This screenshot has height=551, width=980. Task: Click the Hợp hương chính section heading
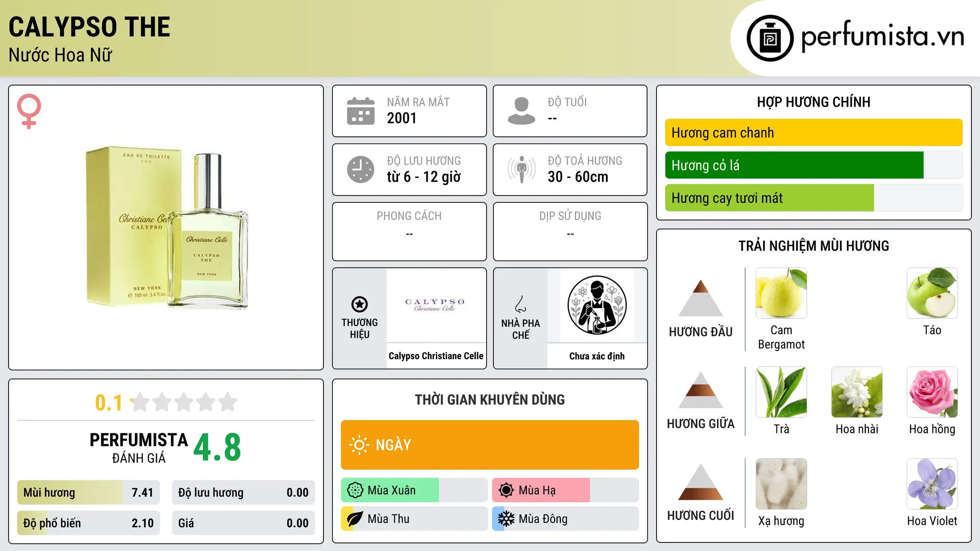813,102
